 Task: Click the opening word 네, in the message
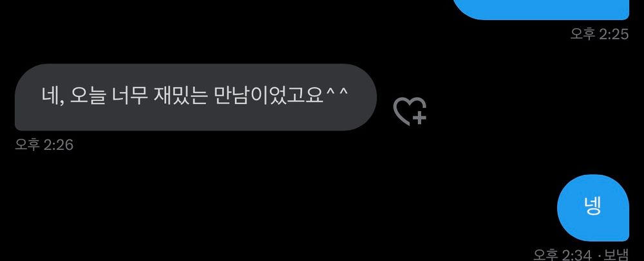pos(52,96)
